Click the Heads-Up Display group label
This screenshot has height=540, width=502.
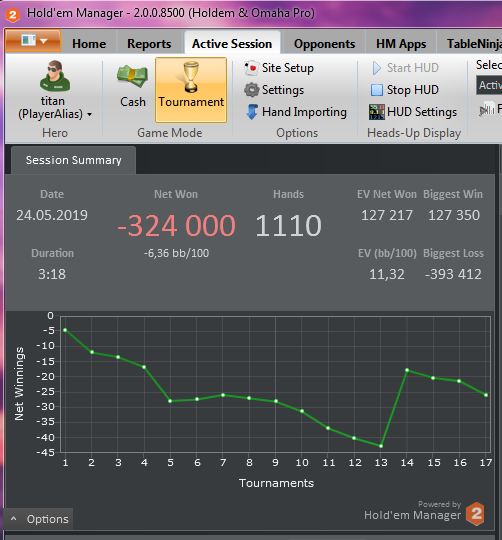click(x=414, y=133)
